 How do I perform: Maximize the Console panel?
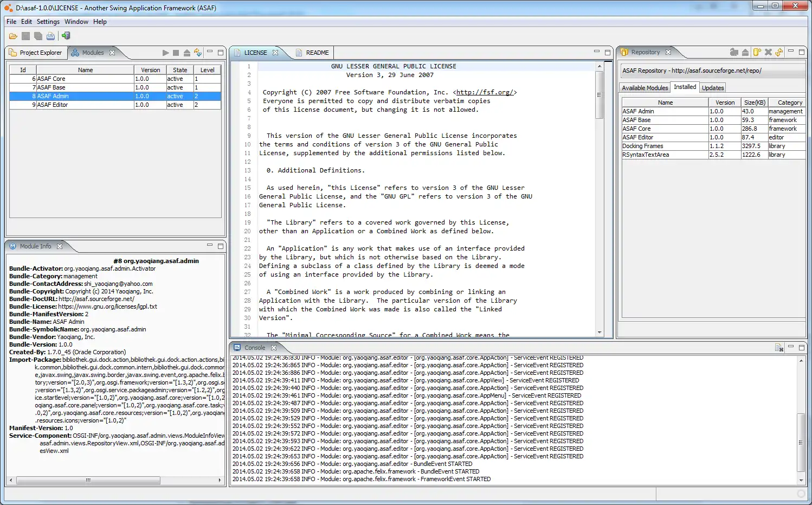(x=802, y=347)
